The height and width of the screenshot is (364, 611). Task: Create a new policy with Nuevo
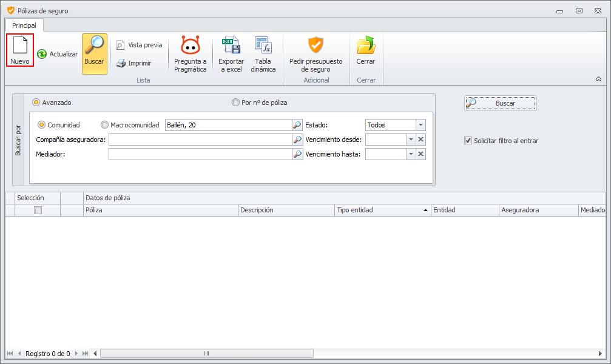pos(20,50)
